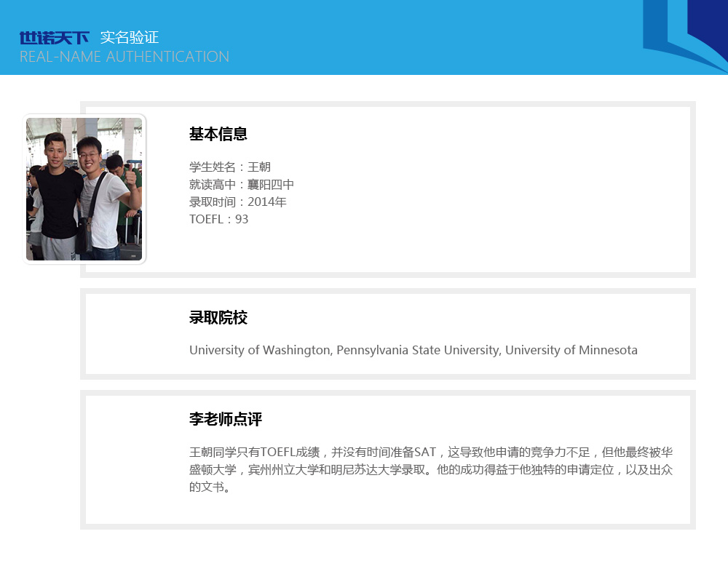Click Pennsylvania State University text
728x582 pixels.
coord(418,351)
